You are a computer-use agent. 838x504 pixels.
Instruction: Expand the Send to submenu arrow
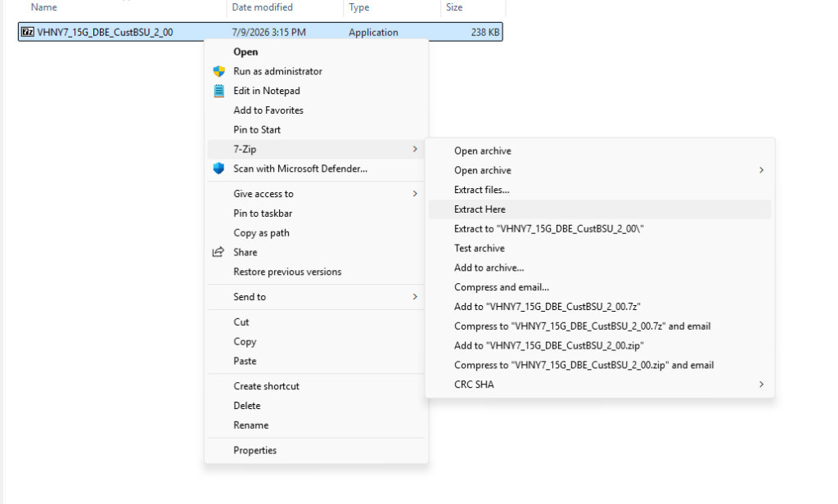[x=415, y=297]
